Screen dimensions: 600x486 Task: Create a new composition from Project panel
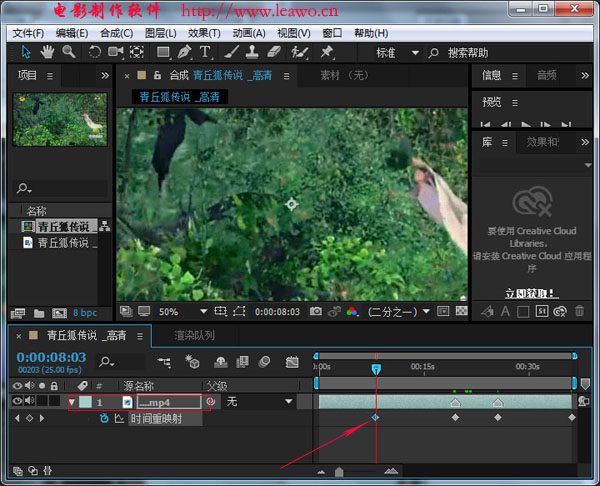(59, 313)
